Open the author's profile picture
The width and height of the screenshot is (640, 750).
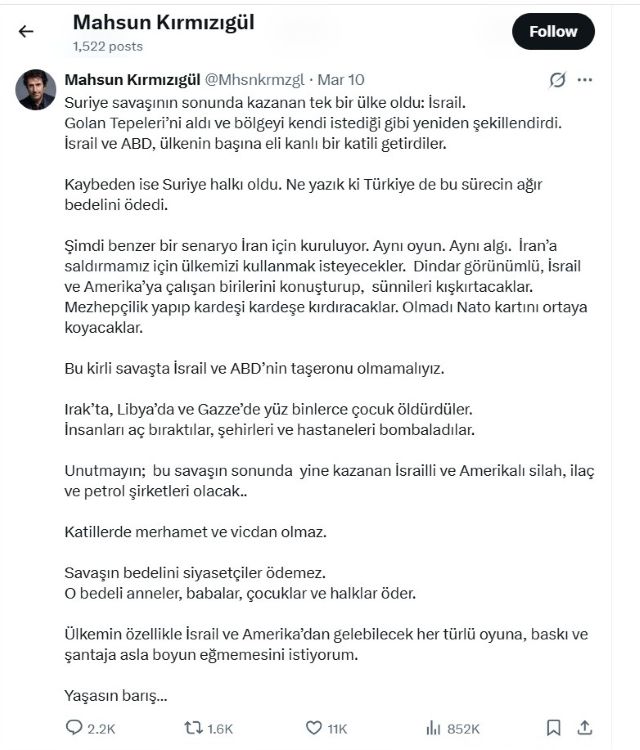coord(35,91)
